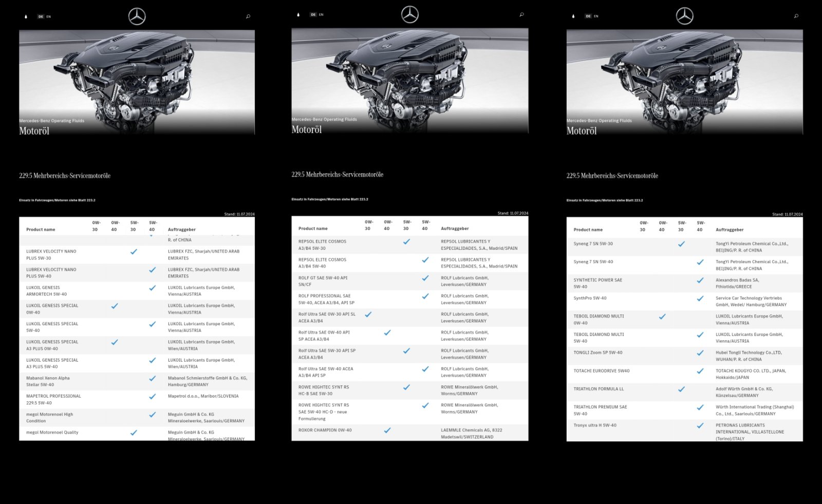The height and width of the screenshot is (504, 822).
Task: Click the Mercedes star logo in right page
Action: click(685, 16)
